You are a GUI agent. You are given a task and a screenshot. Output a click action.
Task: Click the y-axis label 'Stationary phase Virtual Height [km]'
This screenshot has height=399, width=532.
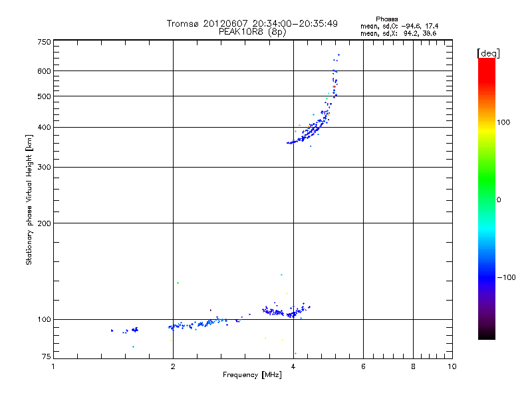coord(29,200)
